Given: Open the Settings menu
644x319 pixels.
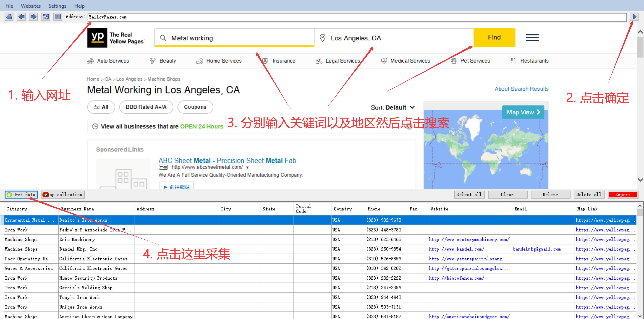Looking at the screenshot, I should tap(57, 6).
